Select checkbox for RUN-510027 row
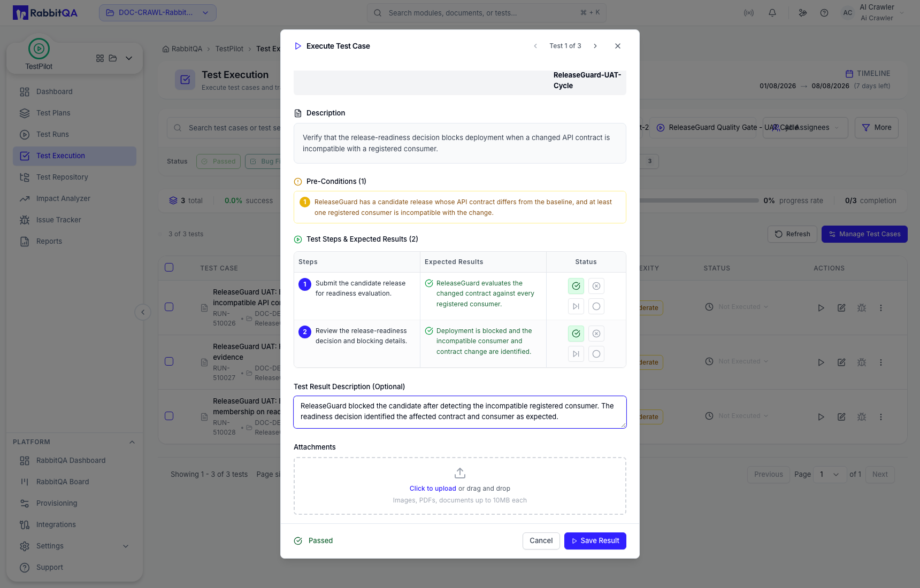920x588 pixels. (x=169, y=361)
